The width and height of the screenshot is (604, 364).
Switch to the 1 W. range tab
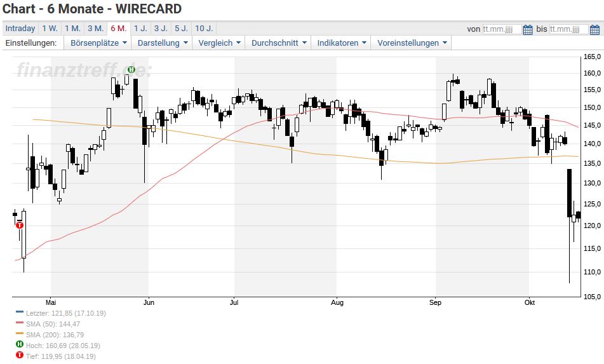(50, 29)
